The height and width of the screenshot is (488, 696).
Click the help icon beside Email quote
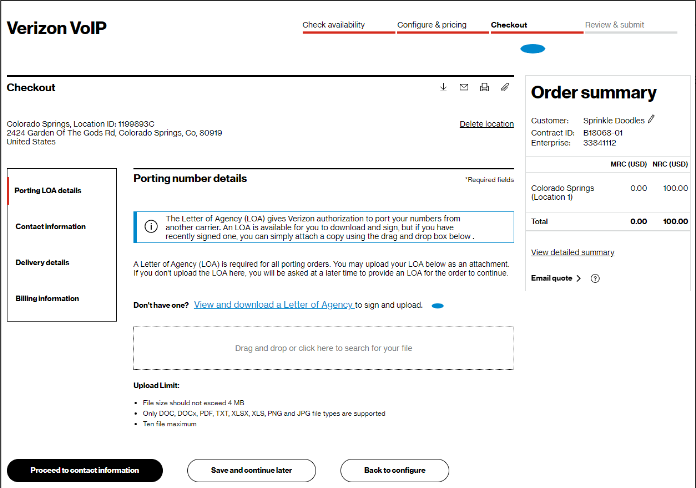[x=595, y=278]
